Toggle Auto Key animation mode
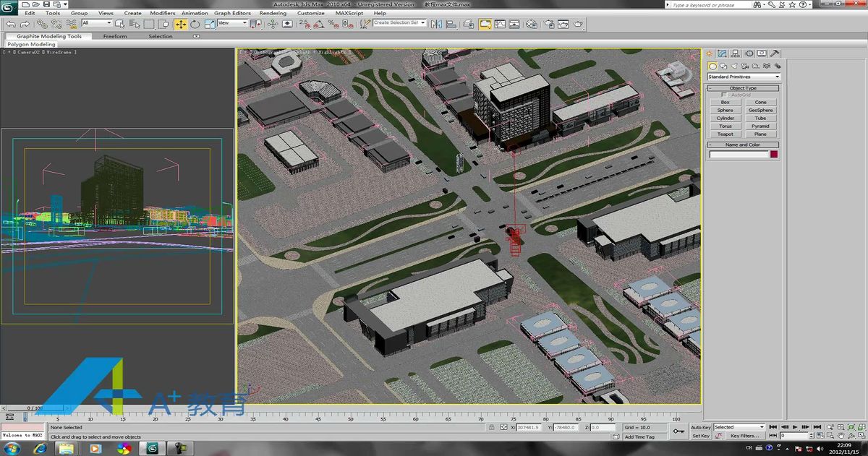The image size is (868, 456). coord(700,427)
